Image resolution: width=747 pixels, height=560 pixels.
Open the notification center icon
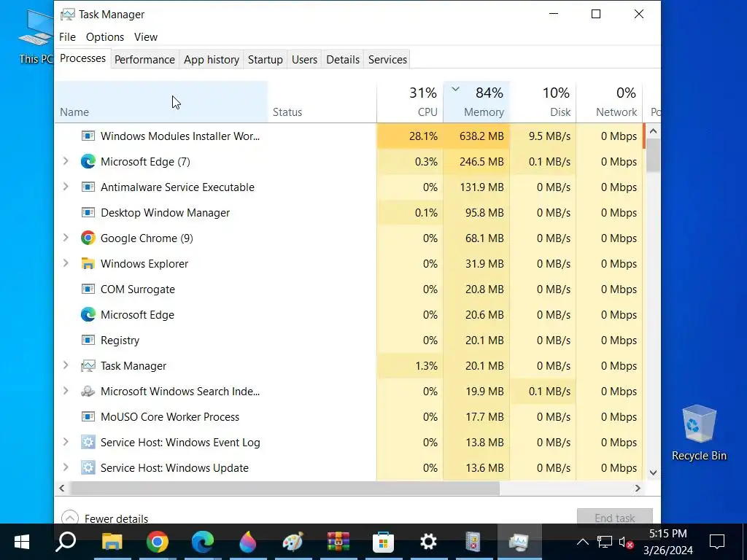(717, 542)
